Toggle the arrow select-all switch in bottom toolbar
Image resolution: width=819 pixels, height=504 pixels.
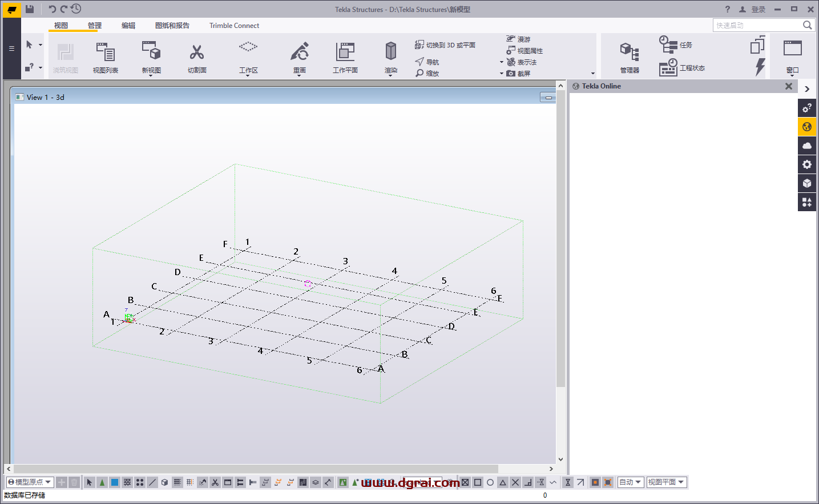(x=90, y=482)
